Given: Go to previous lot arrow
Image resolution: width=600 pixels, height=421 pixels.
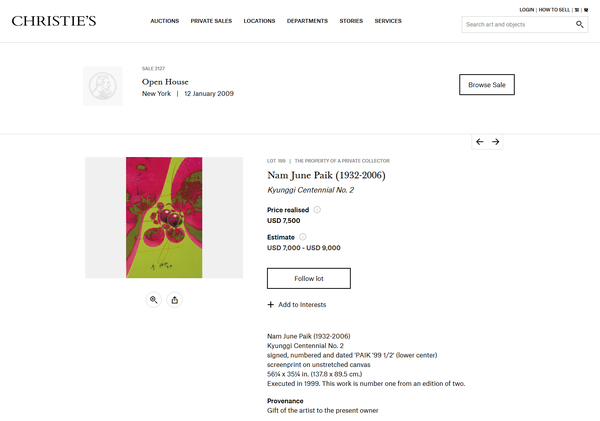Looking at the screenshot, I should 480,142.
